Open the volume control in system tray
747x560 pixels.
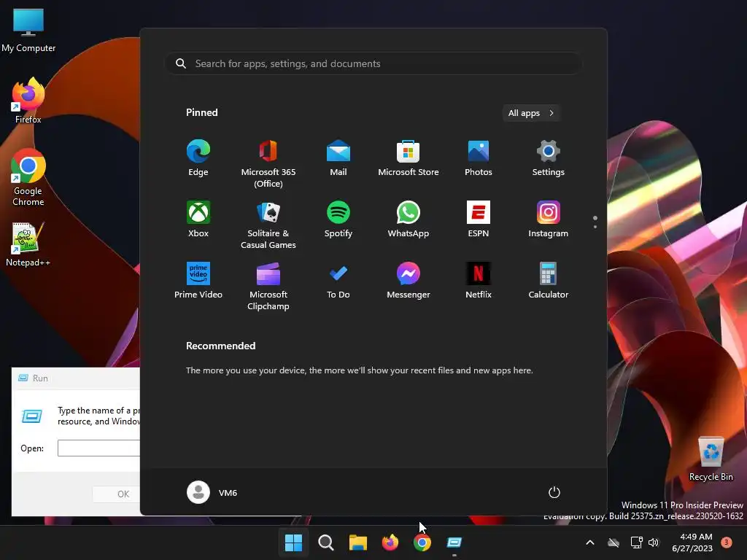[654, 542]
